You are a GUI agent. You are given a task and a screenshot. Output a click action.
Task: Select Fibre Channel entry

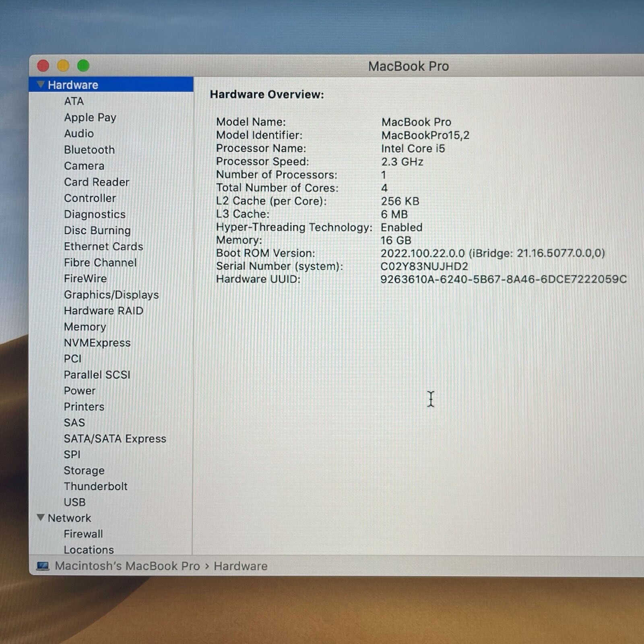100,262
